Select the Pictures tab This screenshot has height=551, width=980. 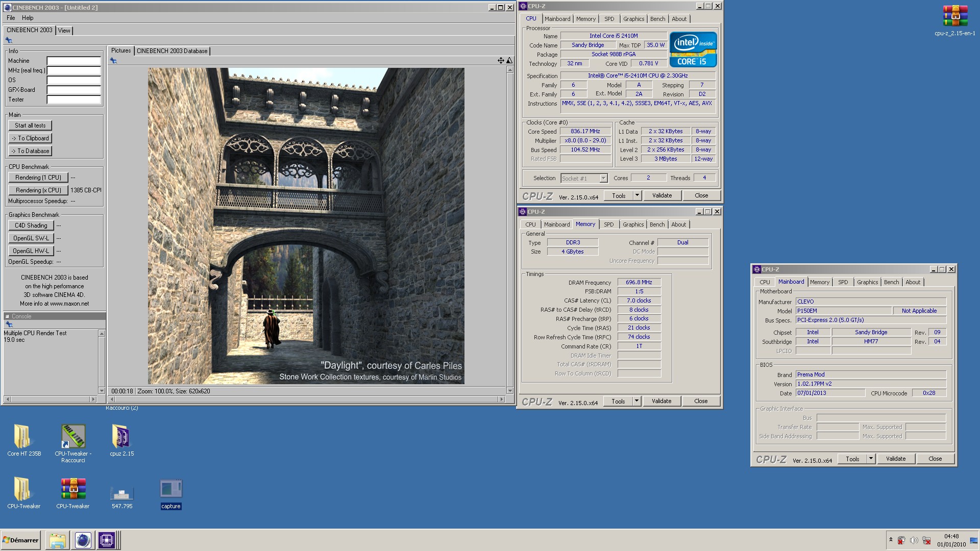[121, 51]
